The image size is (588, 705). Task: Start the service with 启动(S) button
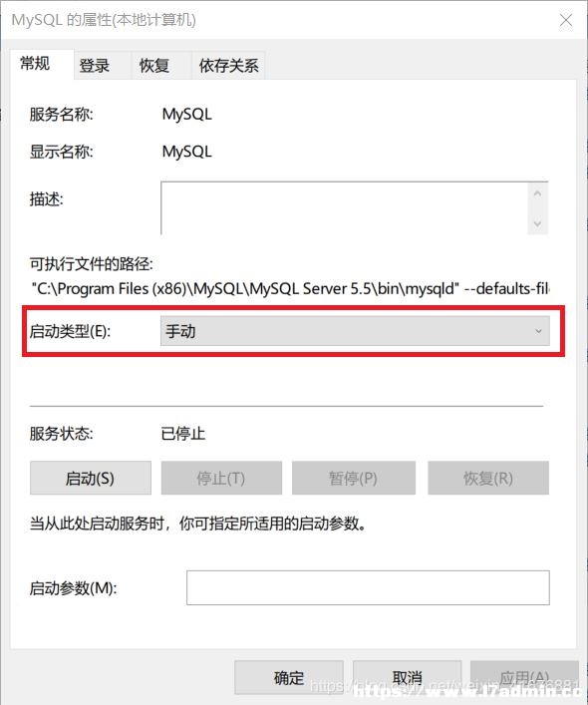(91, 478)
